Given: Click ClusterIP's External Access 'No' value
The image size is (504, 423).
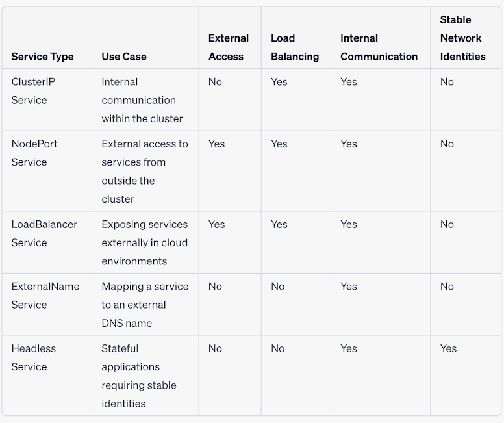Looking at the screenshot, I should click(x=215, y=82).
